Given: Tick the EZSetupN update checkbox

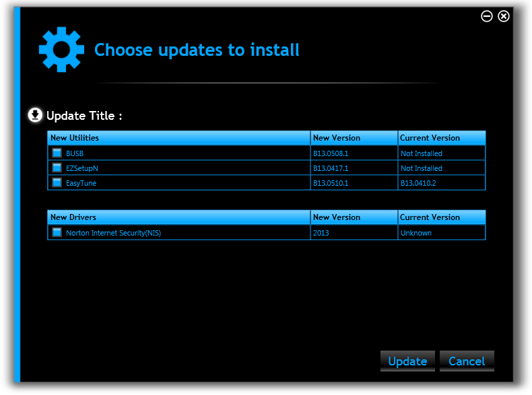Looking at the screenshot, I should click(x=57, y=168).
